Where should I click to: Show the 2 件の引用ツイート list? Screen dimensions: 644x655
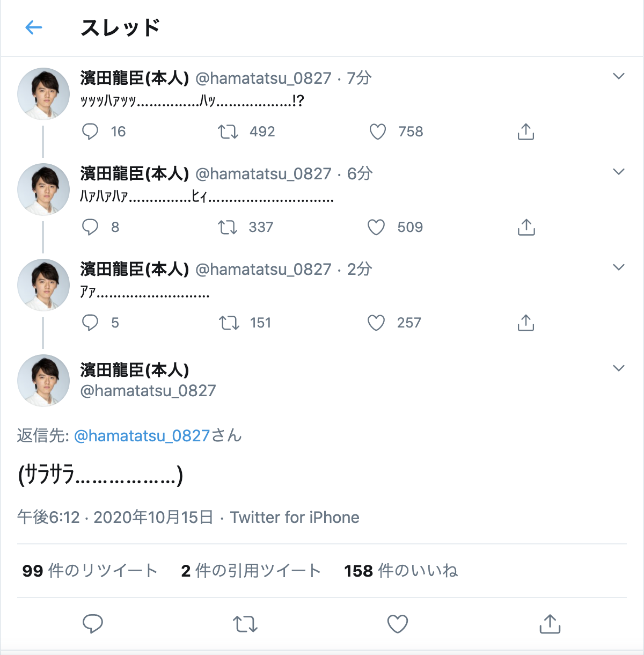(251, 571)
